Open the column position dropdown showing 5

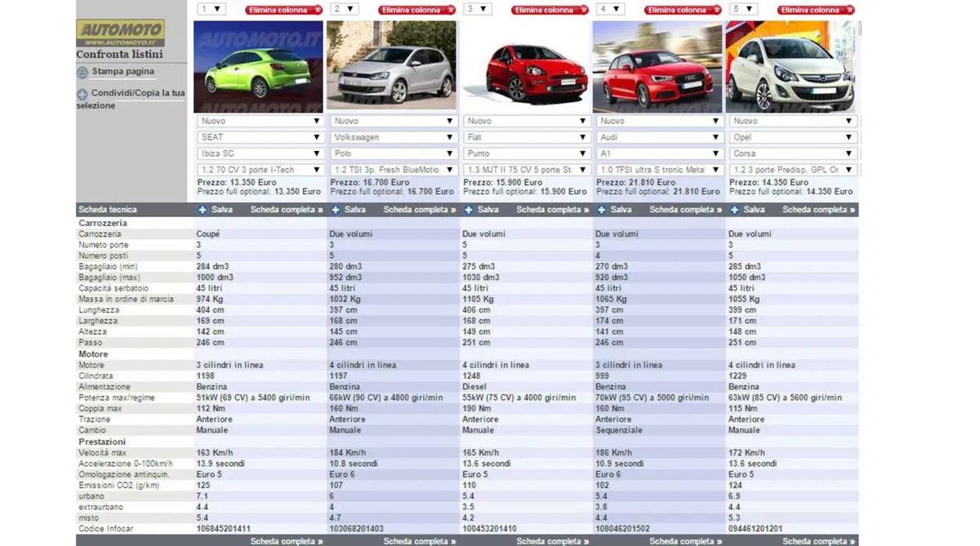click(744, 9)
